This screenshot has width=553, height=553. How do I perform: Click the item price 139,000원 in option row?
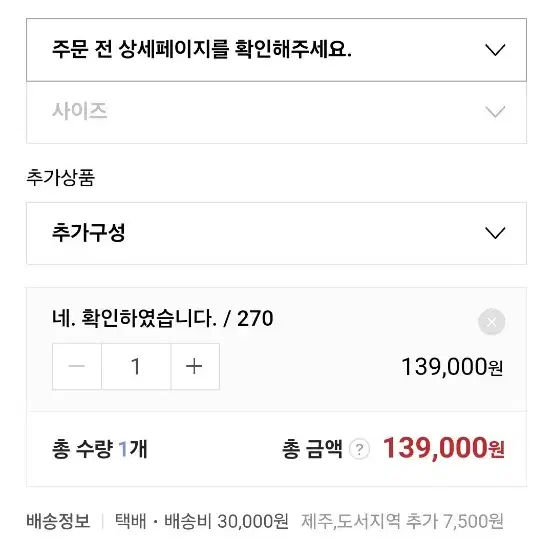pyautogui.click(x=452, y=367)
